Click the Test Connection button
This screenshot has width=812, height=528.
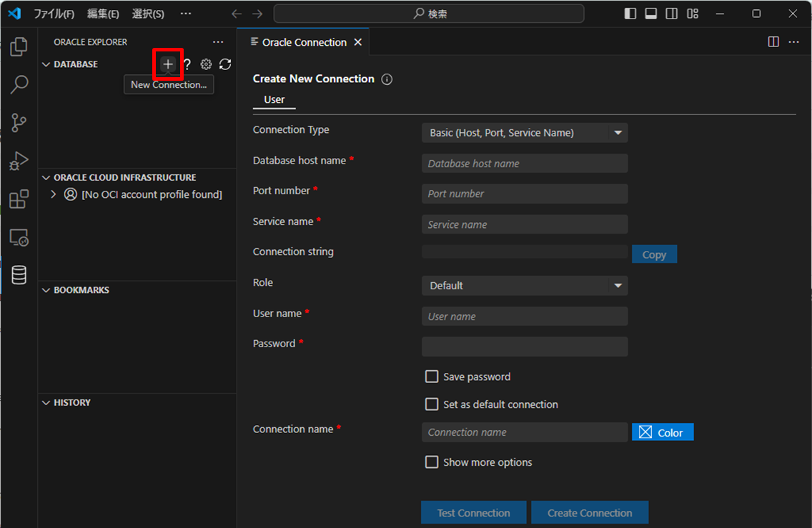click(x=473, y=512)
